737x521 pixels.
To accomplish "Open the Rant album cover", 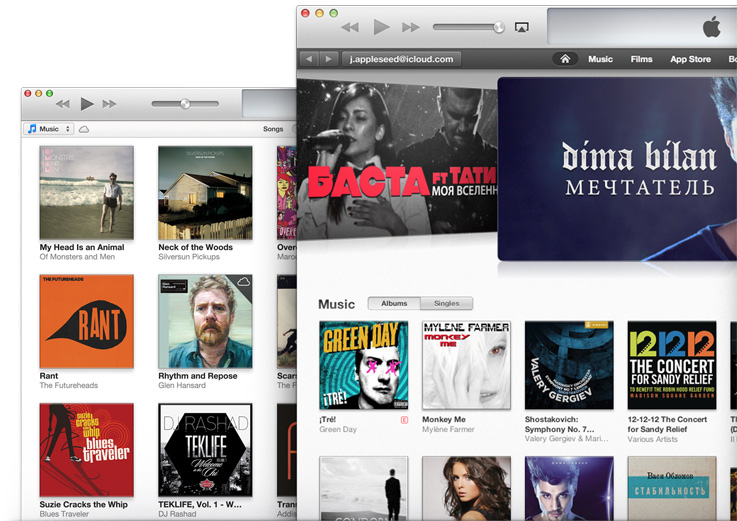I will (x=86, y=321).
